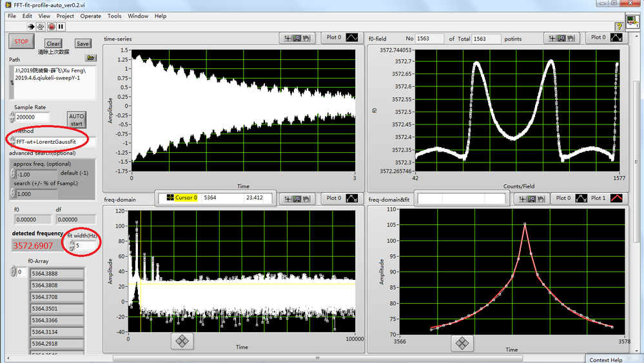Select pan hand tool in f0-field graph palette
This screenshot has width=644, height=363.
click(x=571, y=38)
